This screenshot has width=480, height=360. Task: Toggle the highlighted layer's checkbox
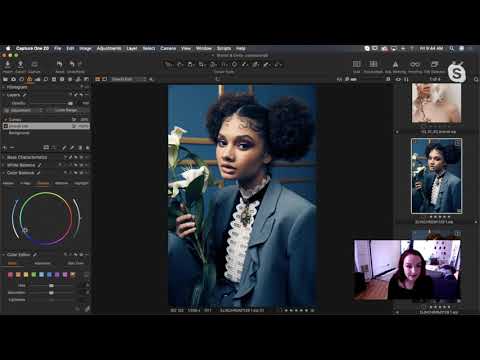(5, 126)
